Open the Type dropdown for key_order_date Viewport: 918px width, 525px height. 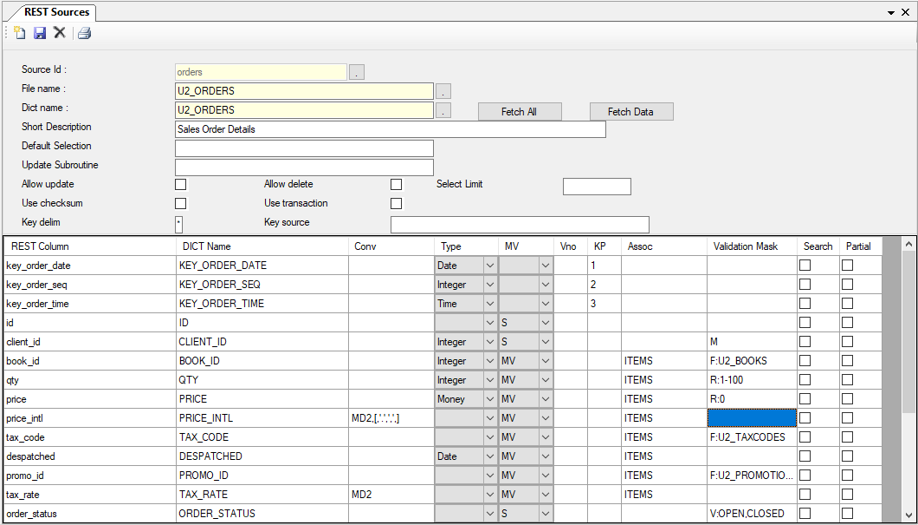pos(490,266)
